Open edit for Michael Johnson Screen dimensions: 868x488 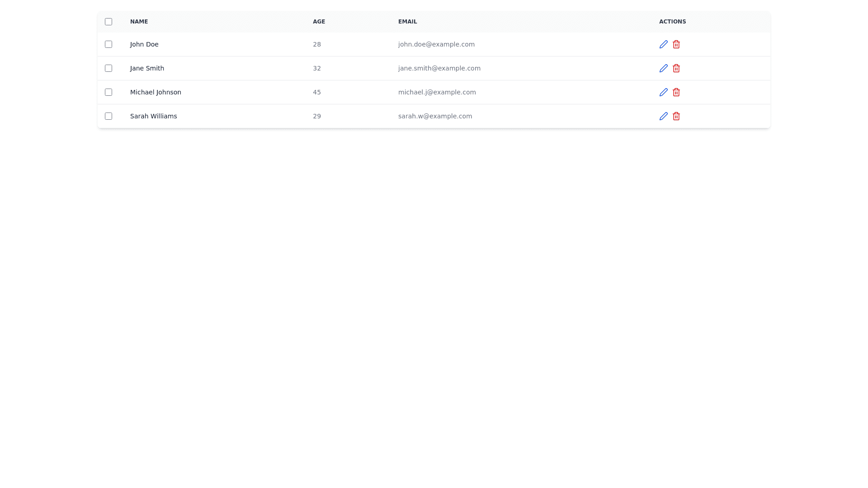pos(663,92)
